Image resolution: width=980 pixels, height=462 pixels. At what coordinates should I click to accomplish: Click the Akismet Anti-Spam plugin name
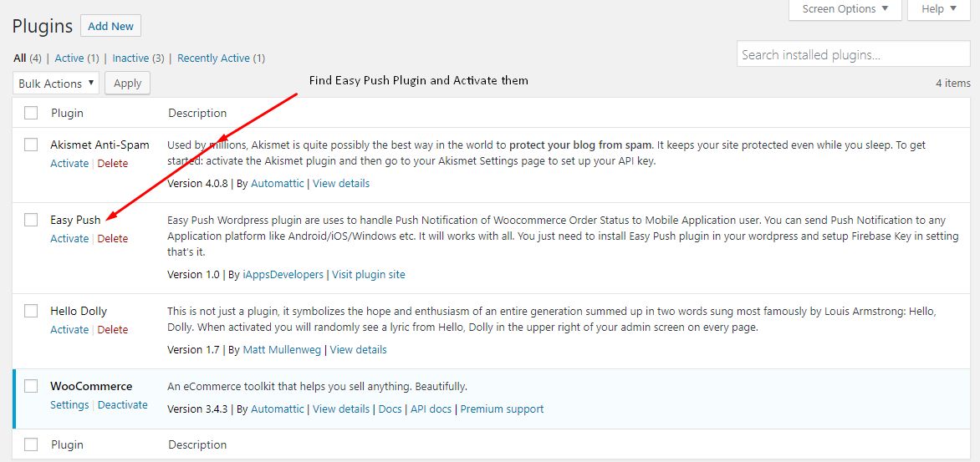click(100, 145)
